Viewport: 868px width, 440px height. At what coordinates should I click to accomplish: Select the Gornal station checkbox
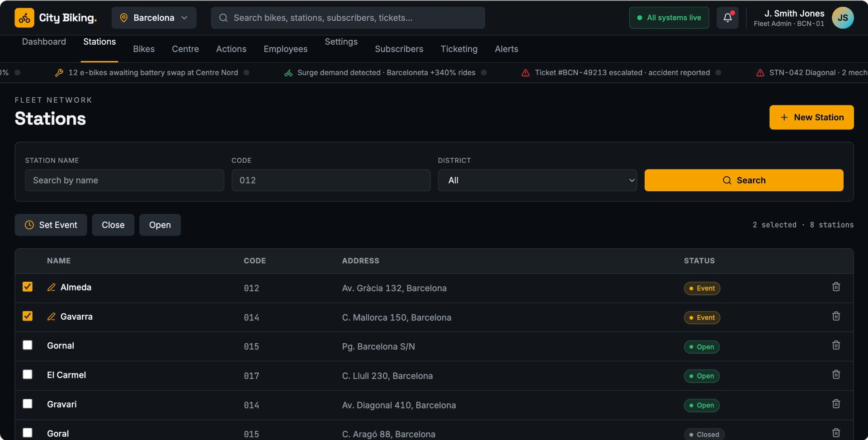click(x=28, y=345)
